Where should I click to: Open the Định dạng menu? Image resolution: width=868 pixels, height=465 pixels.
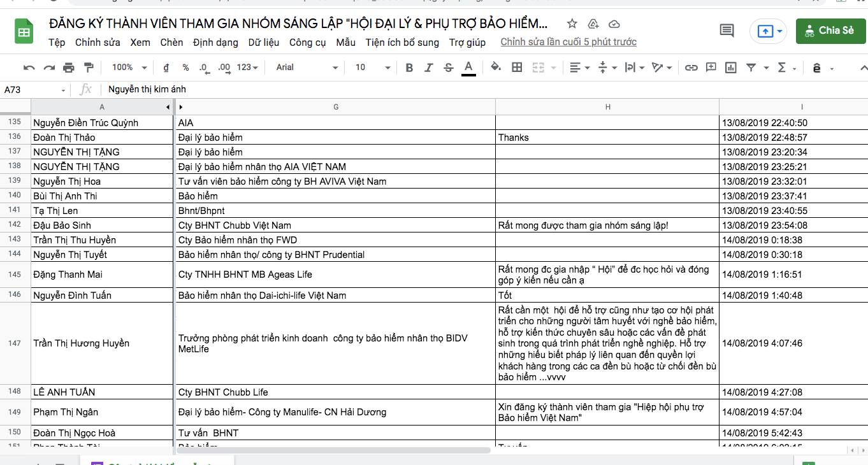tap(215, 42)
